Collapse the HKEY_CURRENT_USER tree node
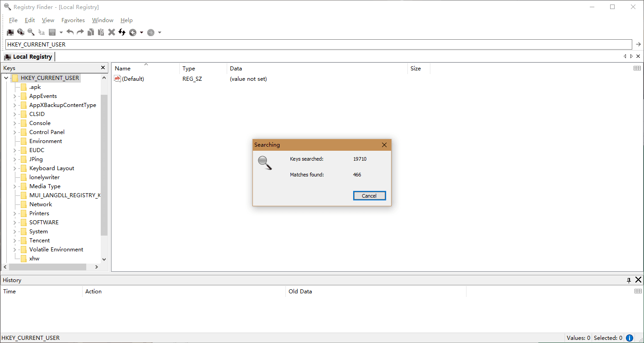The image size is (644, 343). tap(6, 78)
